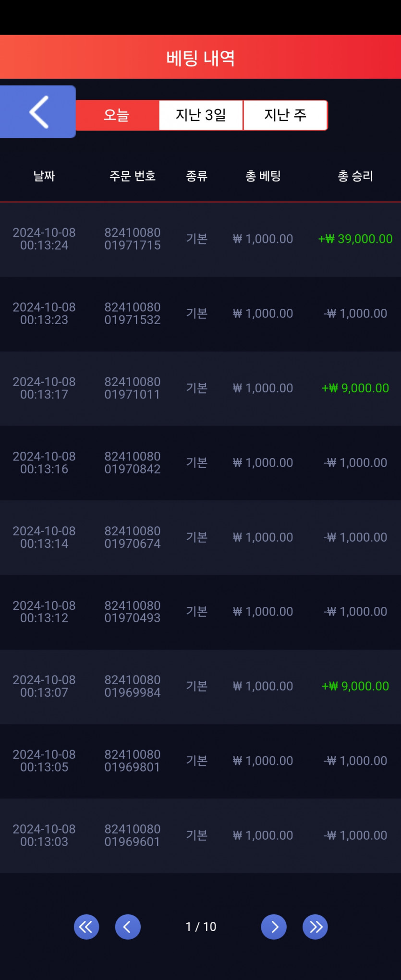Click the 총 베팅 column header
The width and height of the screenshot is (401, 980).
[263, 176]
